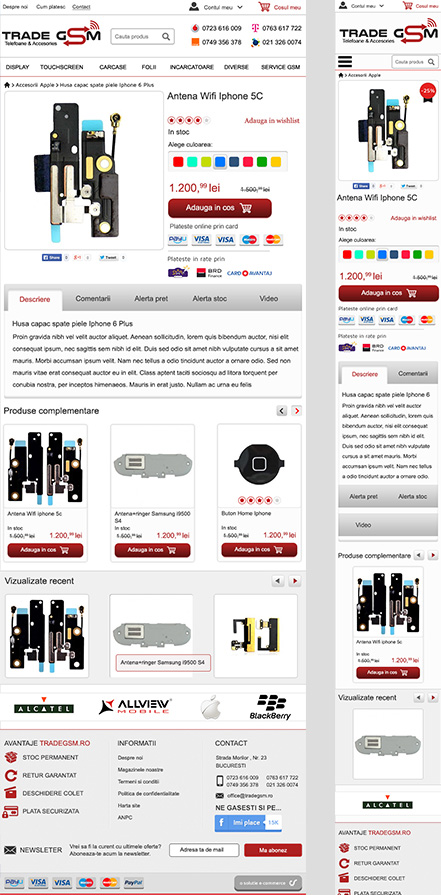Go to previous item in Vizualizate recent desktop

coord(278,581)
